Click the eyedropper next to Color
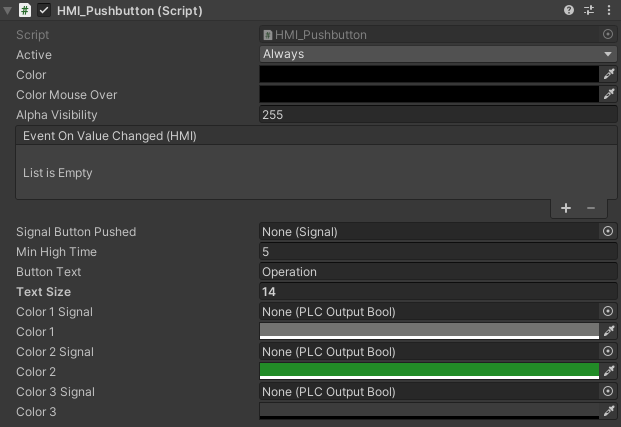This screenshot has width=621, height=427. 608,74
